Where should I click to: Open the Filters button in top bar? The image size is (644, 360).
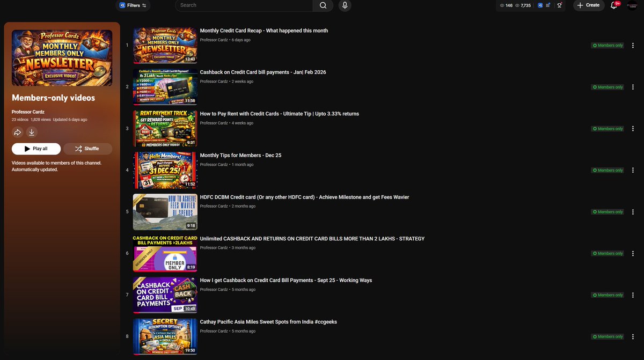click(x=133, y=5)
